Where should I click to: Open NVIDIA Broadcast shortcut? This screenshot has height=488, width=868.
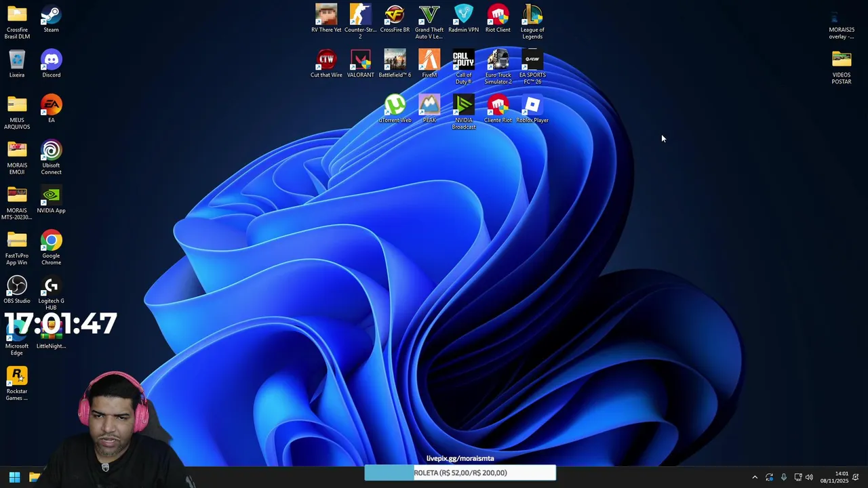464,112
